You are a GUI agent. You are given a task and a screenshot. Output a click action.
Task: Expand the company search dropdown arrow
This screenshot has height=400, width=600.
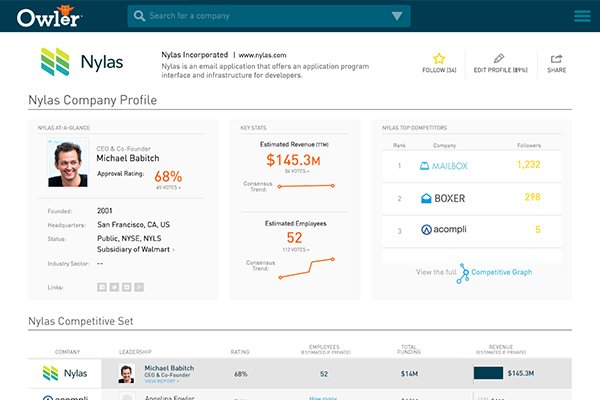[x=398, y=16]
